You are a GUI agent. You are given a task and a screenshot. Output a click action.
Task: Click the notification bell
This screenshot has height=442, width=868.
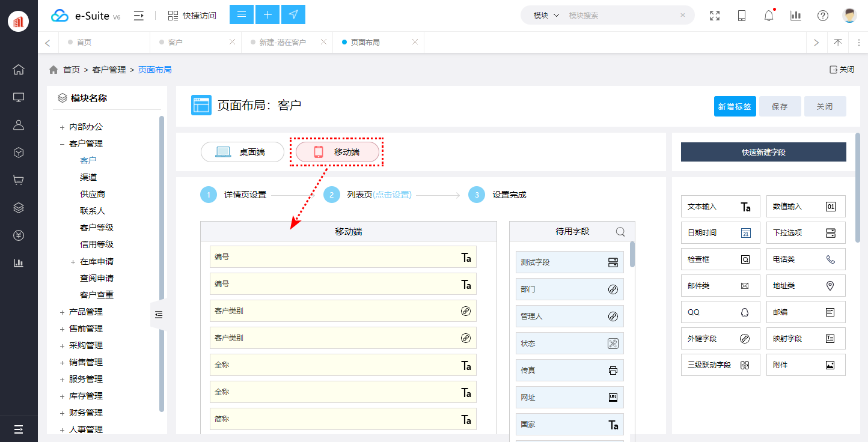pyautogui.click(x=768, y=16)
